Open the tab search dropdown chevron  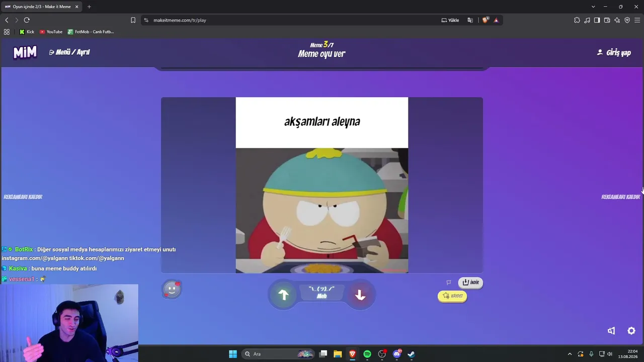coord(593,7)
